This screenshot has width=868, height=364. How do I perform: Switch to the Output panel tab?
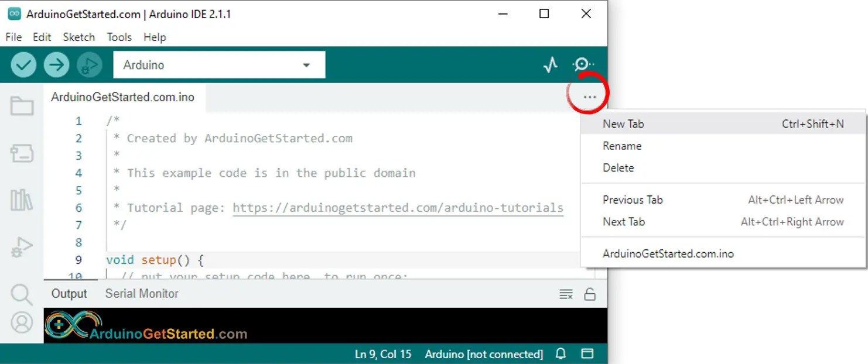(x=69, y=294)
